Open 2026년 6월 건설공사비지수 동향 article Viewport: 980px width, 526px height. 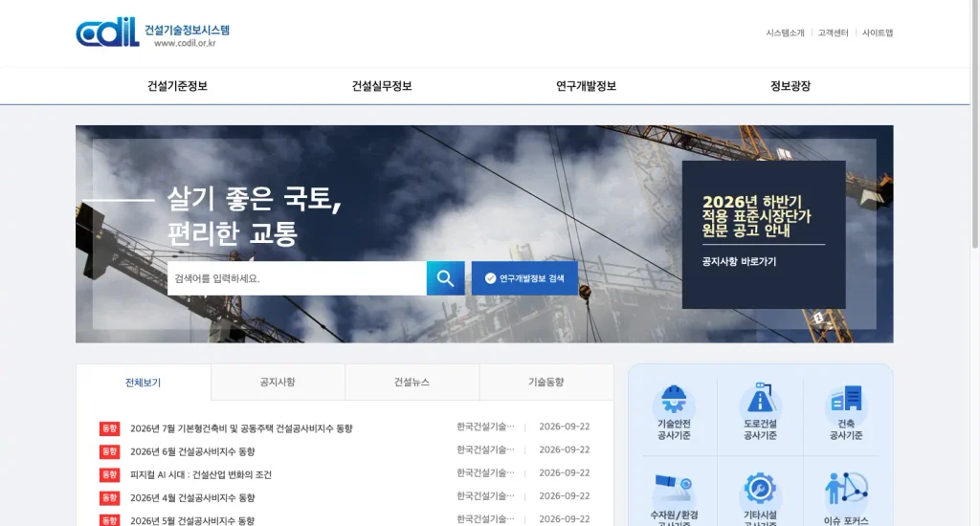pos(192,451)
